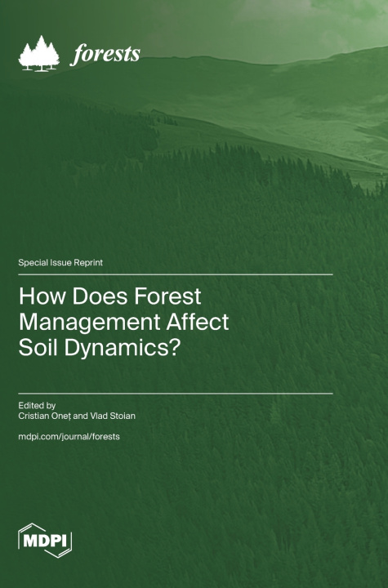Click the title 'How Does Forest Management Affect Soil Dynamics?'
This screenshot has height=588, width=388.
click(124, 322)
